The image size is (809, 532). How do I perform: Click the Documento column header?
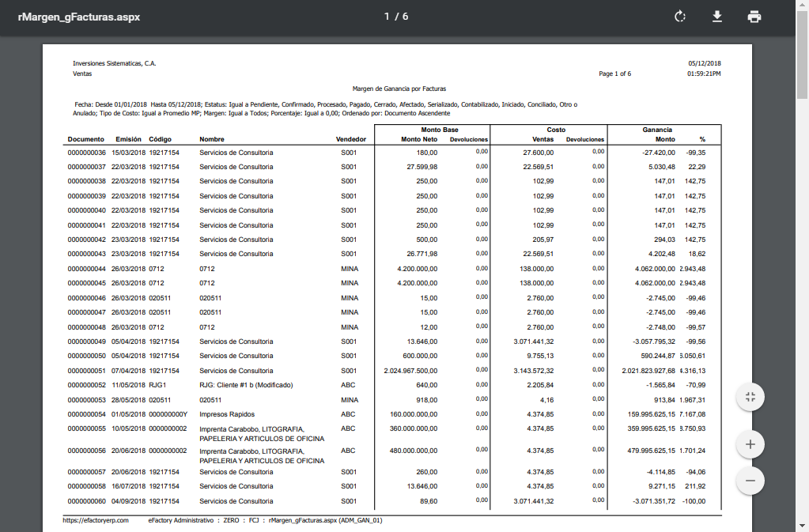[x=85, y=139]
